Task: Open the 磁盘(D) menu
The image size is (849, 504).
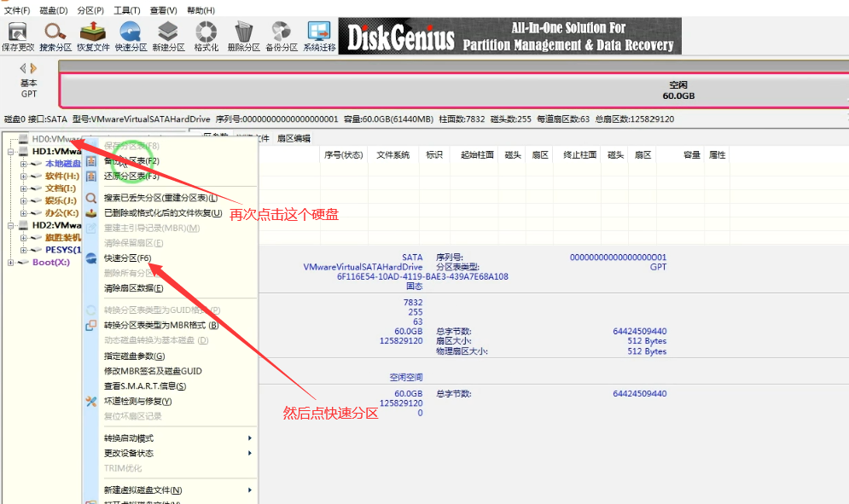Action: (54, 10)
